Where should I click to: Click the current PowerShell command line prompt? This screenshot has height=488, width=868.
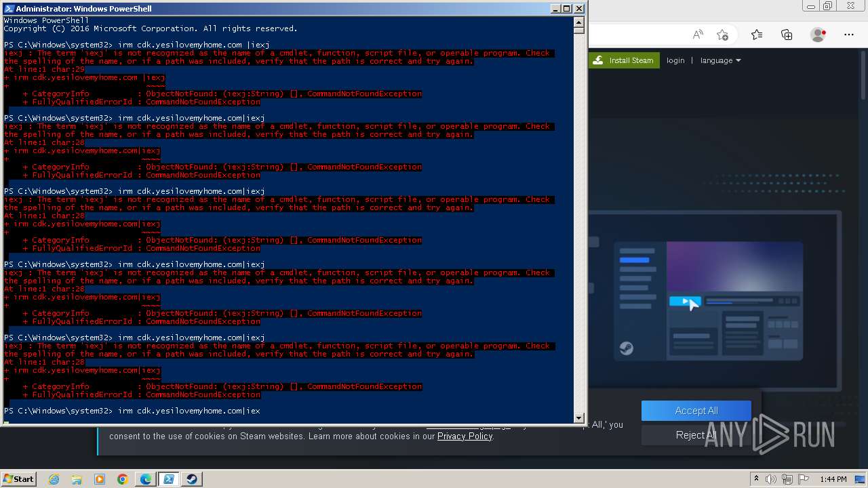coord(132,411)
